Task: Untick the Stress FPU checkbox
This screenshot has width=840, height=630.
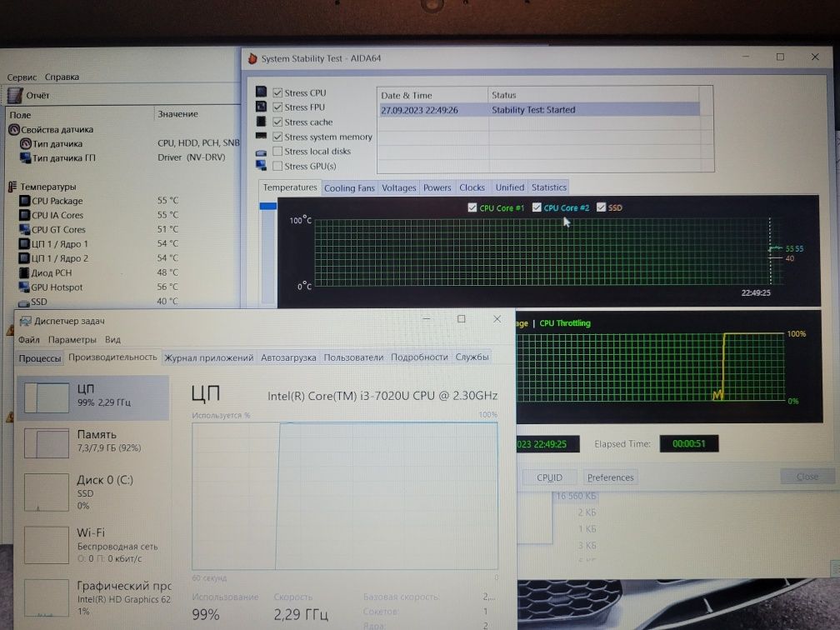Action: [277, 107]
